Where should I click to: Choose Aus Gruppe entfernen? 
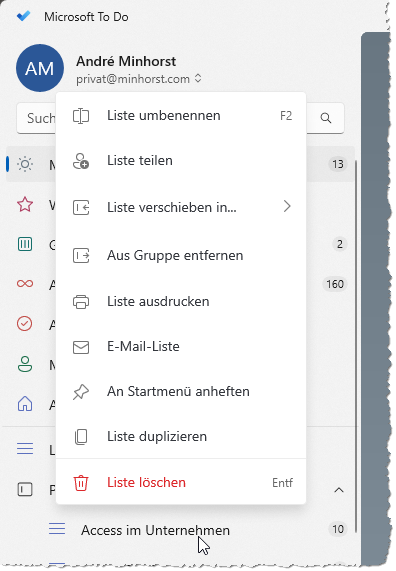[x=181, y=256]
